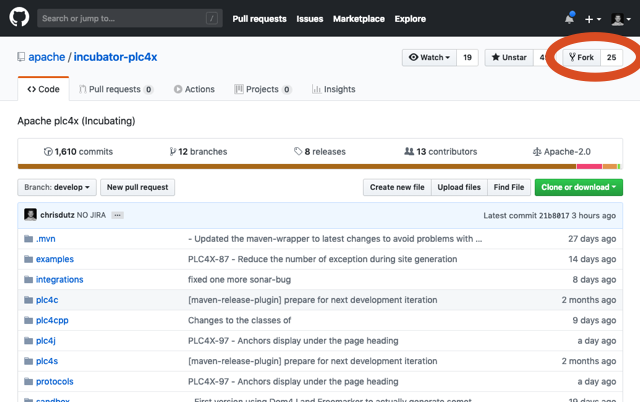Viewport: 640px width, 402px height.
Task: Open the notifications bell
Action: (x=569, y=18)
